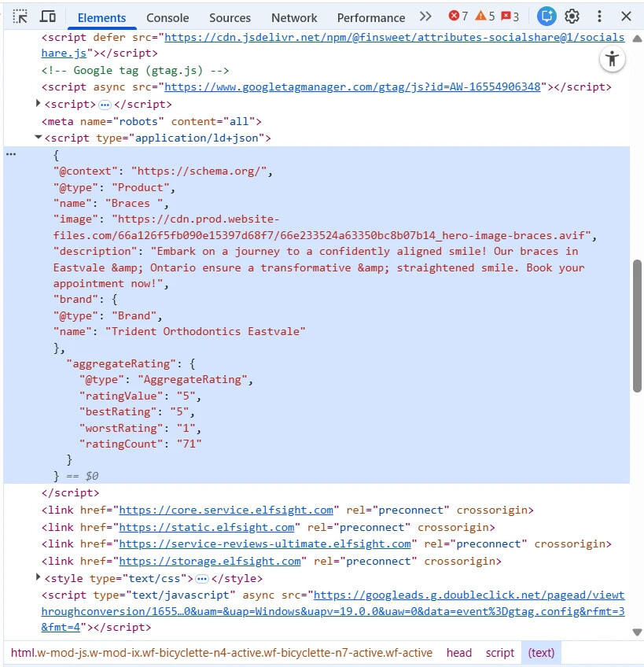644x667 pixels.
Task: Click the accessibility person button
Action: coord(612,59)
